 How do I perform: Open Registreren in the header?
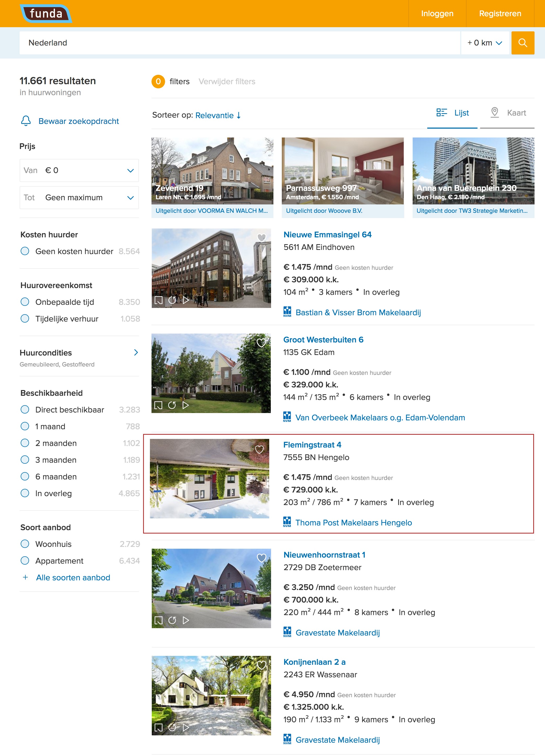(x=500, y=14)
